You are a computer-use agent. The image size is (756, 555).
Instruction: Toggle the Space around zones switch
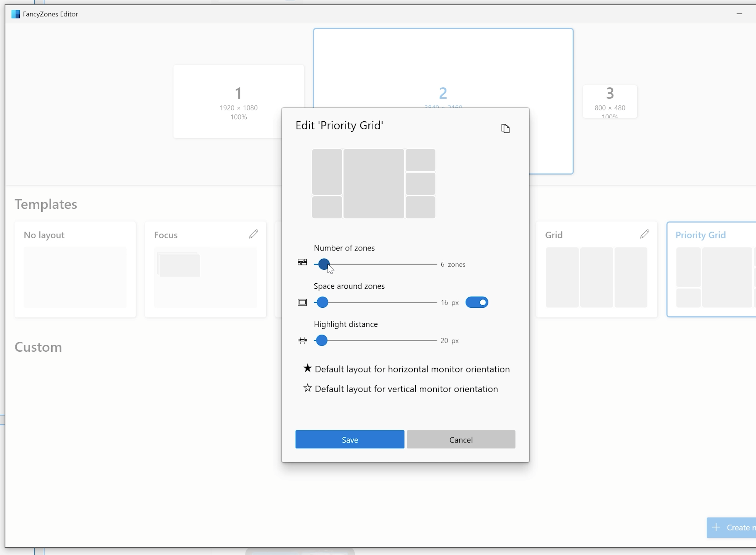click(x=477, y=302)
